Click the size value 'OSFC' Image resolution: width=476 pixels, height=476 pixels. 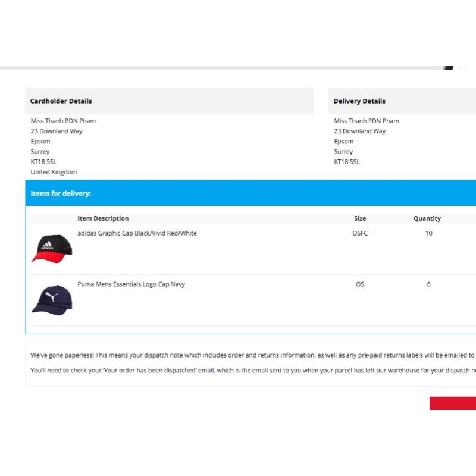(x=360, y=233)
